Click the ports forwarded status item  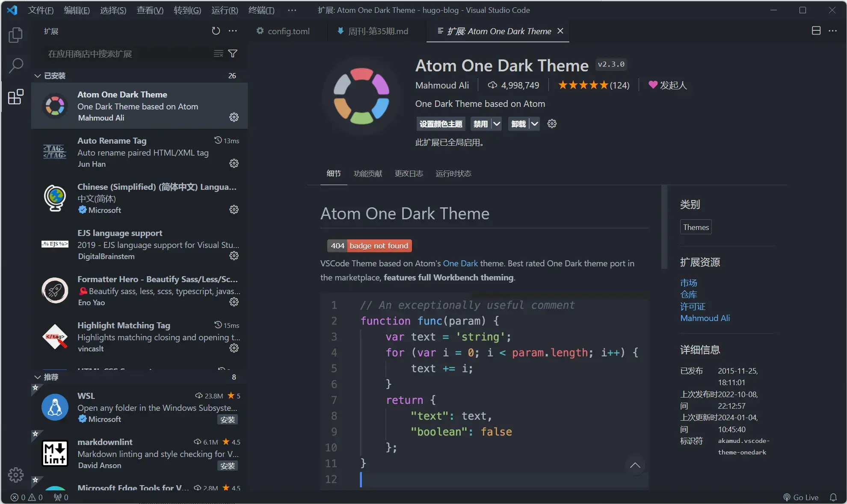[x=61, y=498]
